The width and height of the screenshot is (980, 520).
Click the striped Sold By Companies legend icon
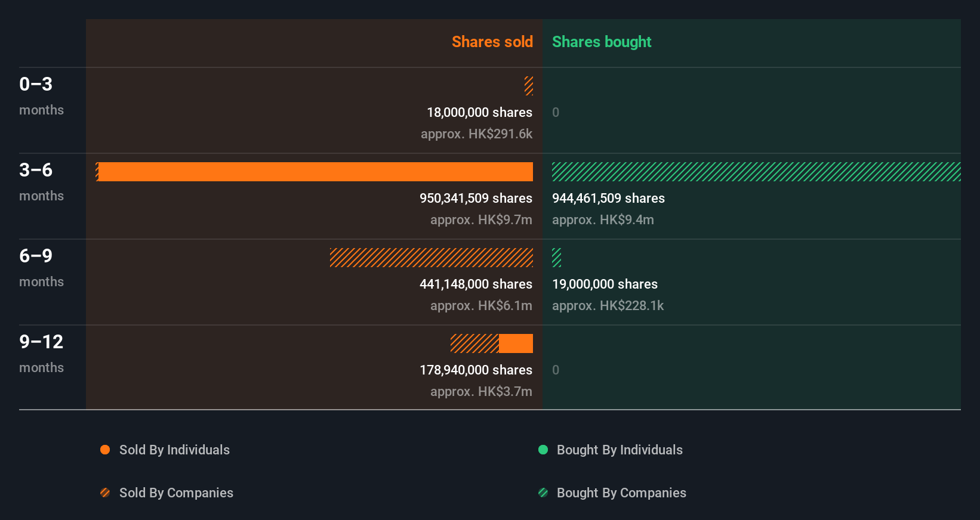click(105, 493)
